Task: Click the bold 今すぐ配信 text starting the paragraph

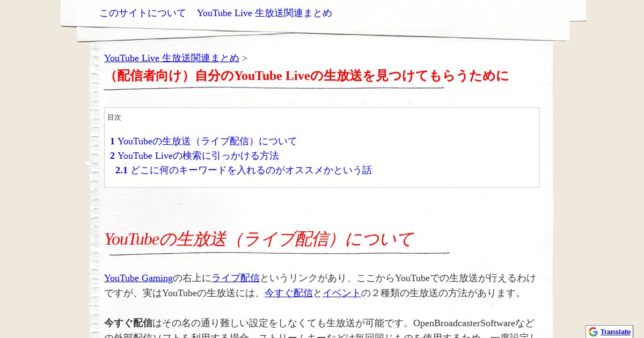Action: point(128,323)
